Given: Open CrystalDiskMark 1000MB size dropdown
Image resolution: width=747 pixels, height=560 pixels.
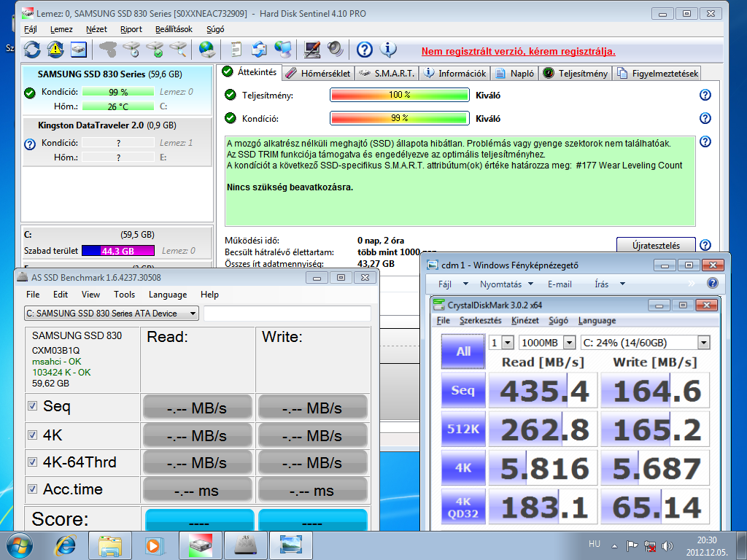Looking at the screenshot, I should tap(569, 343).
